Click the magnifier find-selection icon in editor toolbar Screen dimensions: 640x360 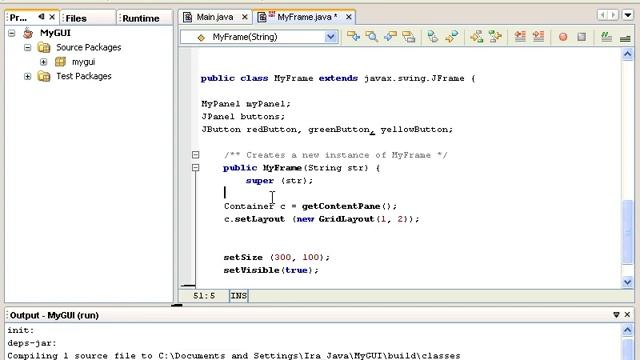pos(372,37)
